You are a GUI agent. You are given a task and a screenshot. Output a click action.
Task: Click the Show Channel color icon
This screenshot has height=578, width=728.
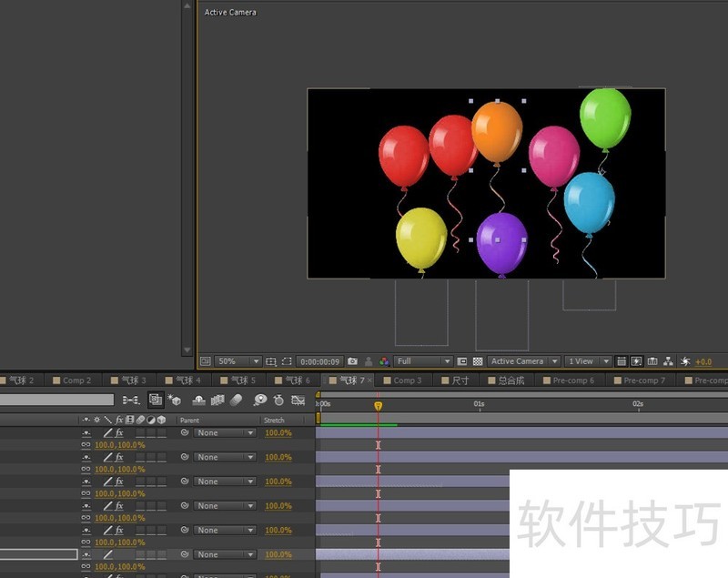pos(383,361)
